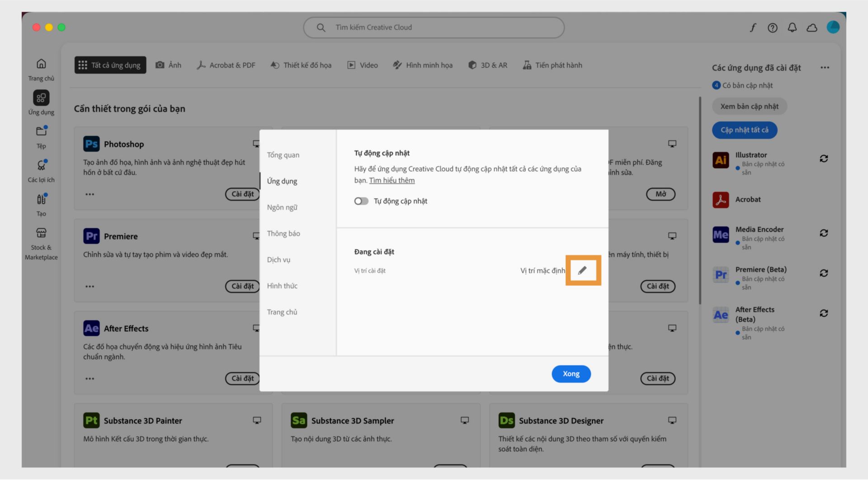Select Acrobat in installed apps list
This screenshot has width=868, height=480.
click(x=748, y=199)
